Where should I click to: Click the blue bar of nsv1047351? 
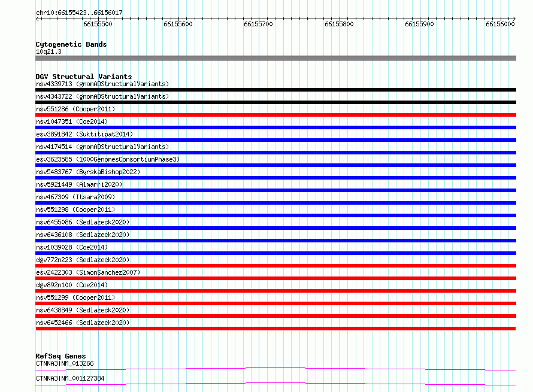[275, 127]
